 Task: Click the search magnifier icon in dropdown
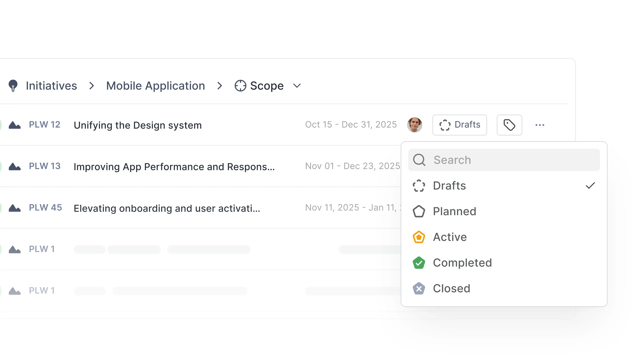419,160
